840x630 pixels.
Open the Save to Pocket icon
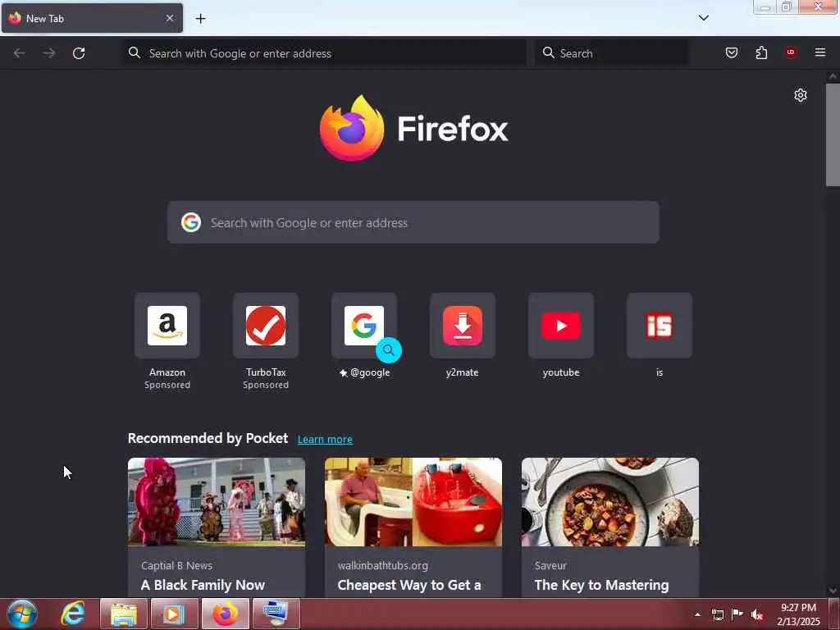(x=731, y=52)
